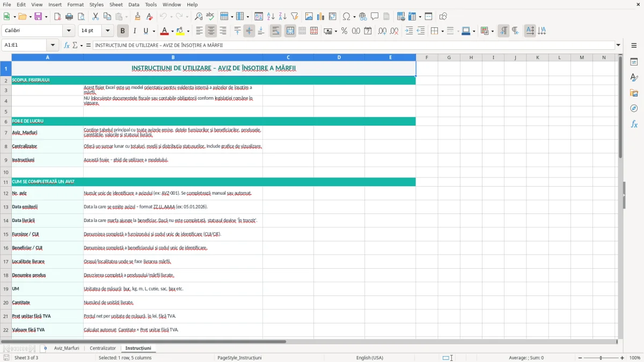Toggle Align Right
This screenshot has height=362, width=644.
click(x=223, y=31)
